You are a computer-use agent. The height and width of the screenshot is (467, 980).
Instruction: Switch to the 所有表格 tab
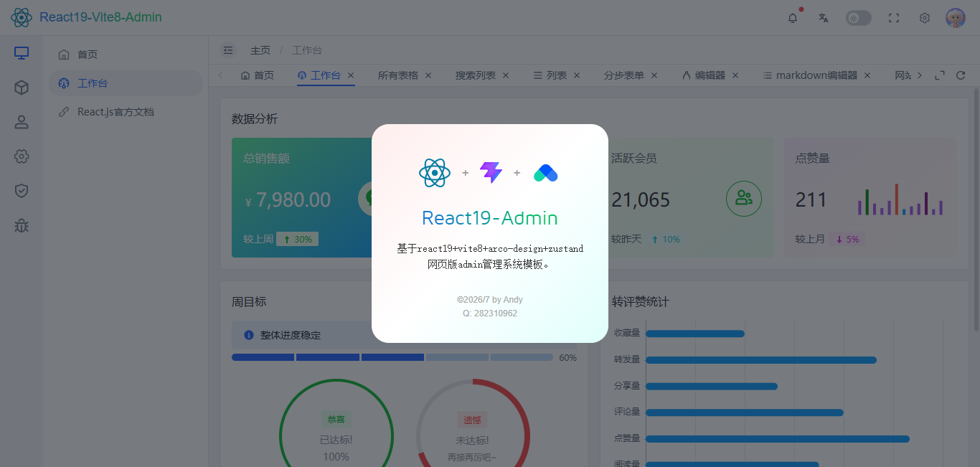pos(398,75)
